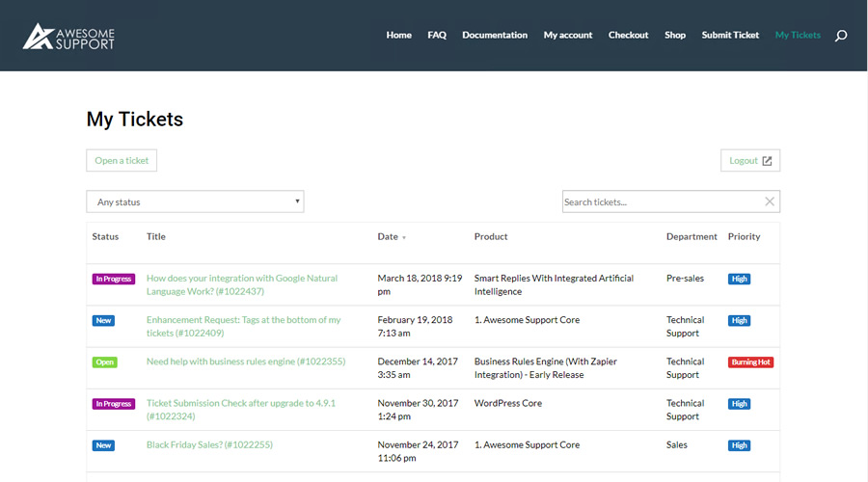Click the November 30, 2017 1:24 pm date
This screenshot has width=868, height=482.
tap(418, 410)
